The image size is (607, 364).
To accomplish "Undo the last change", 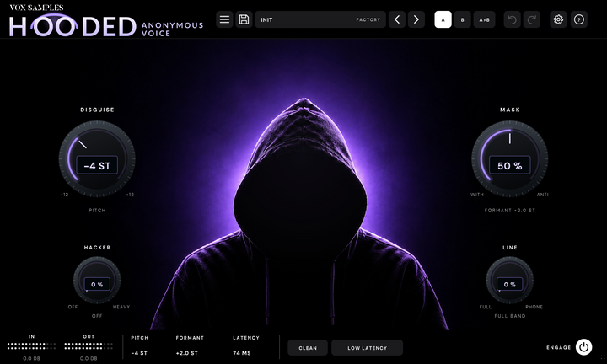I will (x=513, y=19).
